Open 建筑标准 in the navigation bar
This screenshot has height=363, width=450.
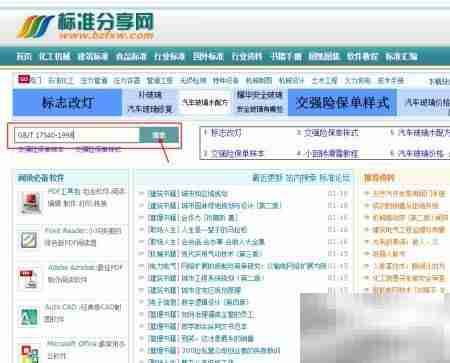pos(93,56)
